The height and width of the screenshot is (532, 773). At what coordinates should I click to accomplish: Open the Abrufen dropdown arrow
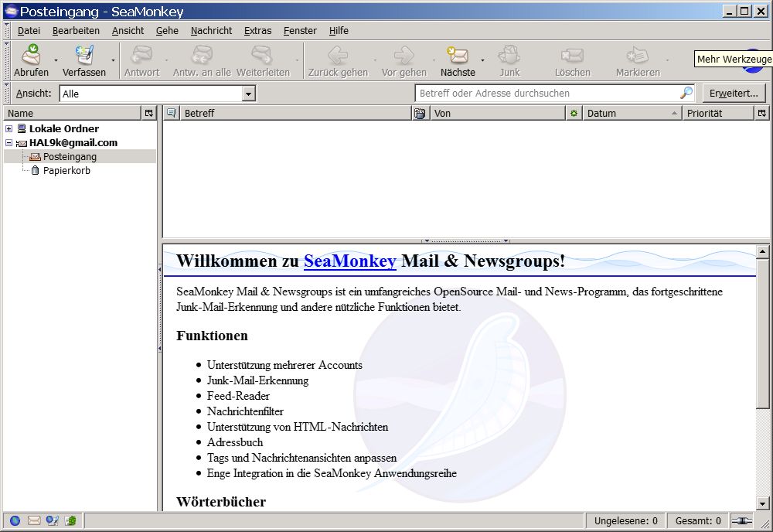(x=56, y=60)
